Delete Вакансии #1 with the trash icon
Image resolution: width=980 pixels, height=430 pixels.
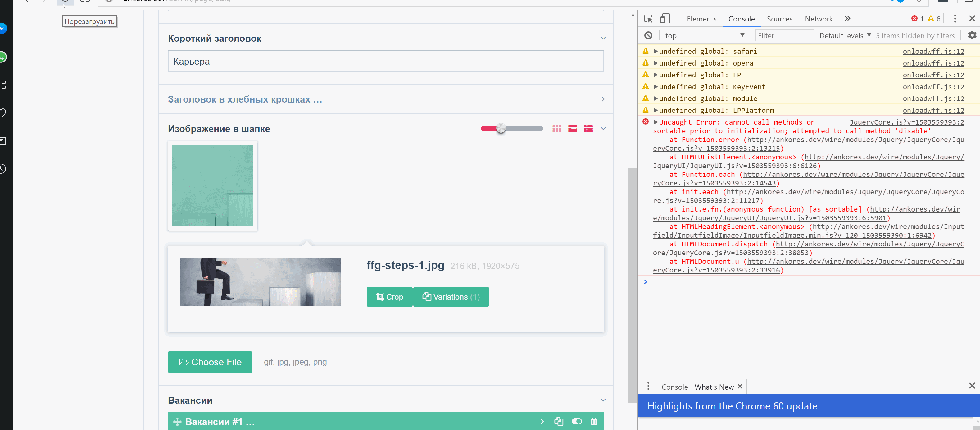[594, 421]
